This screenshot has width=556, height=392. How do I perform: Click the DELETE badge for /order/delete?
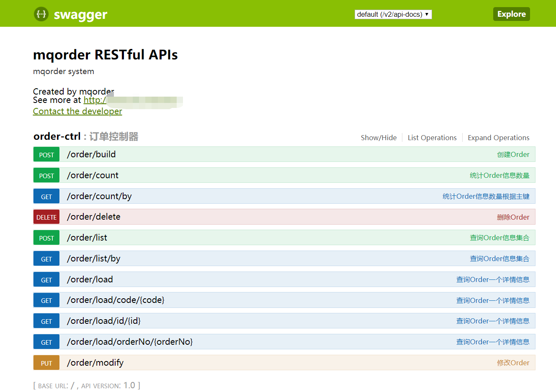(x=46, y=217)
